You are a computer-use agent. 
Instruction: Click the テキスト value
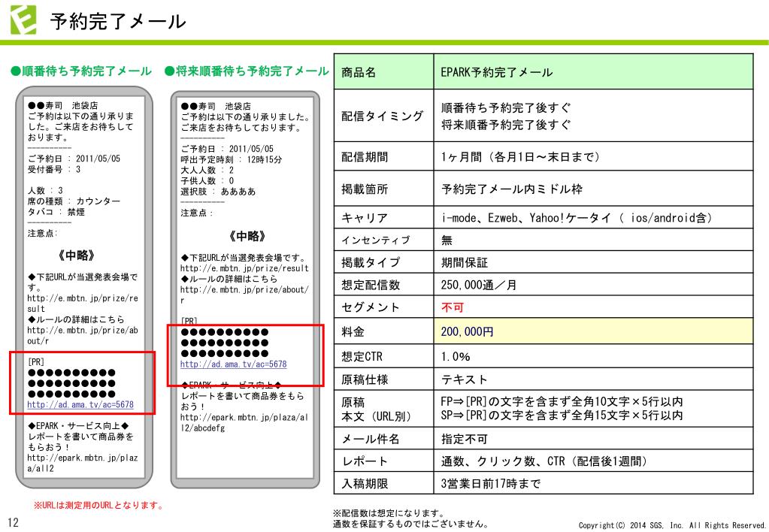[464, 379]
